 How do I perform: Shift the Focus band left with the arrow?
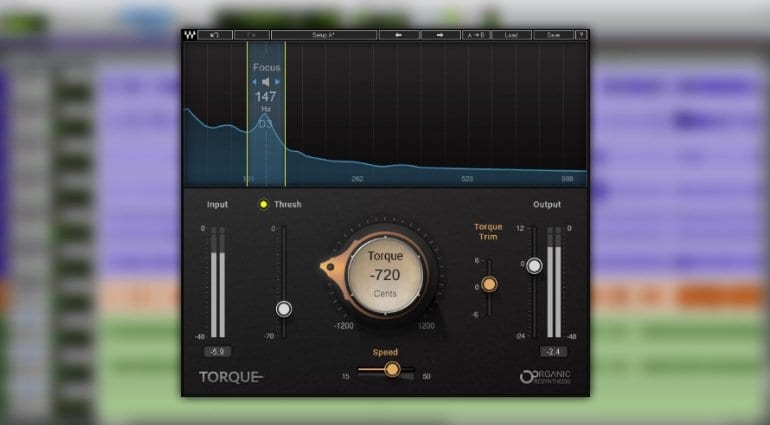[x=254, y=82]
